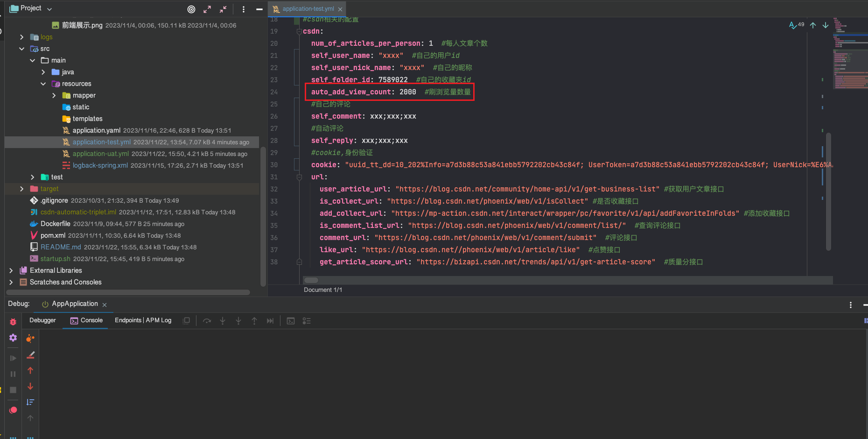Screen dimensions: 868x439
Task: Open csdn-automatic-triplet.iml file
Action: pos(78,212)
